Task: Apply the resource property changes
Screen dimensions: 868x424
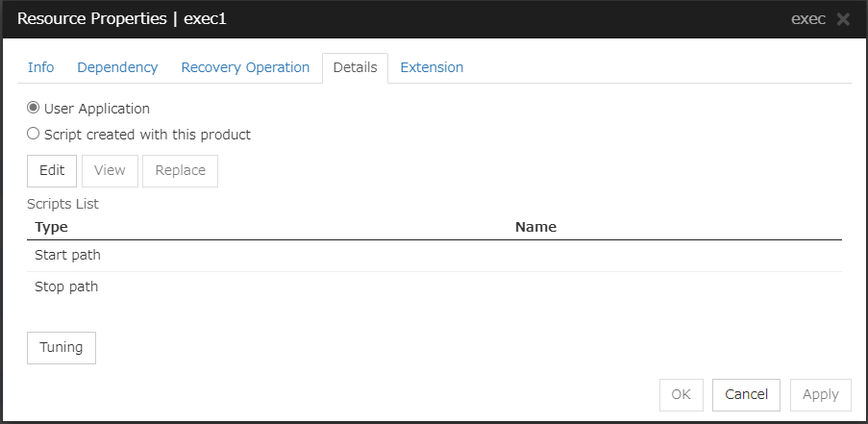Action: click(x=820, y=394)
